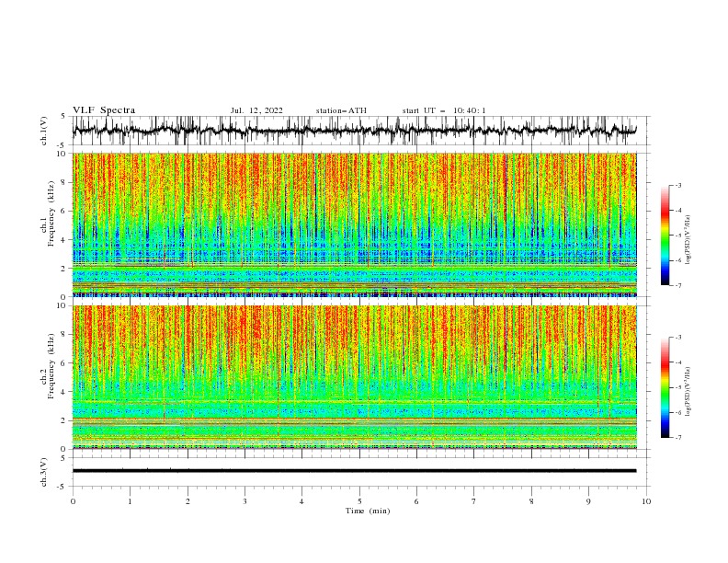Click the upper PSD color scale bar

pos(665,236)
